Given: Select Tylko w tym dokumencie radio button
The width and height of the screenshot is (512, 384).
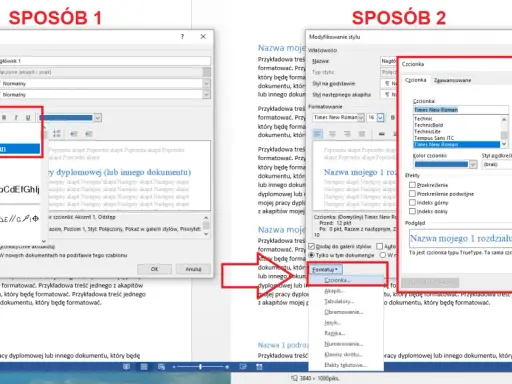Looking at the screenshot, I should [311, 255].
